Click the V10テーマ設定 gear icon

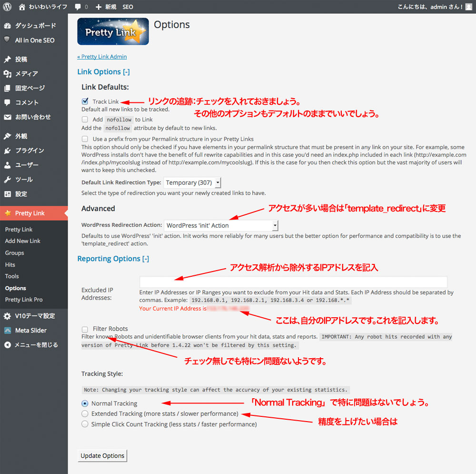pyautogui.click(x=8, y=316)
